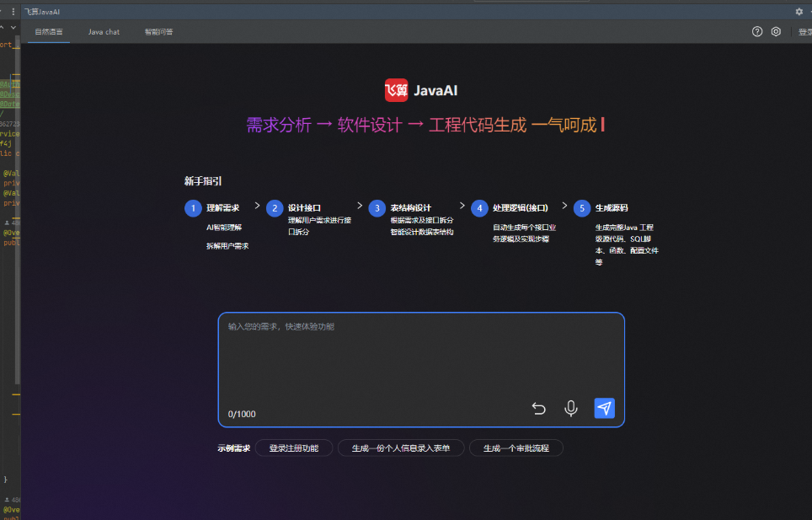The image size is (812, 520).
Task: Click the 根据需求及接口拆分 description
Action: pos(422,220)
